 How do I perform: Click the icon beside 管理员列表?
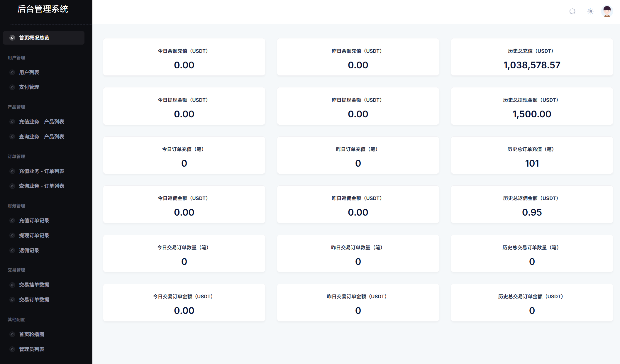coord(12,349)
